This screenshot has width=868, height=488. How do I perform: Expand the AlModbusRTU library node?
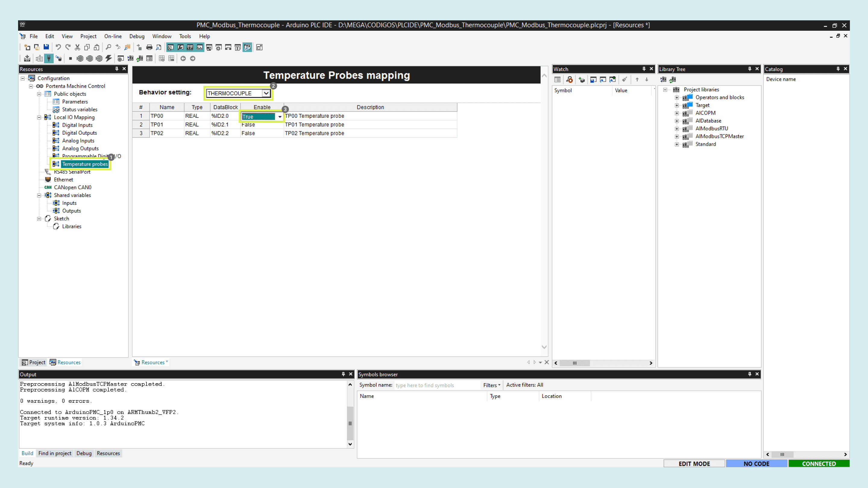(x=677, y=129)
